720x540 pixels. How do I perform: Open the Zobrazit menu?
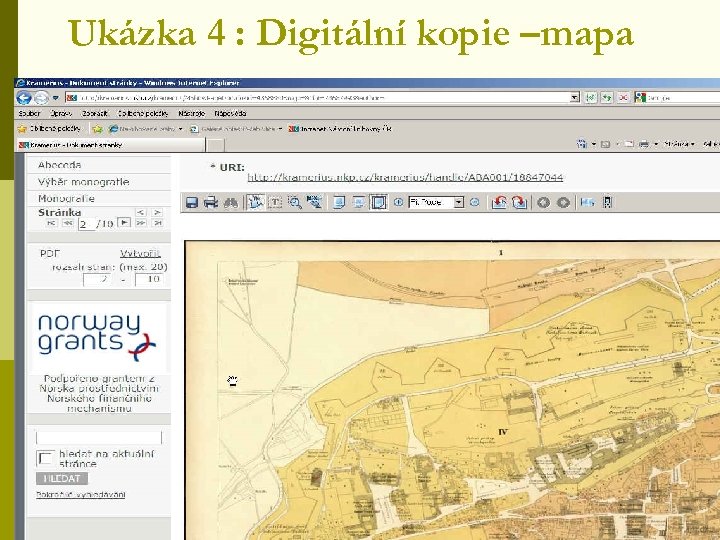point(95,113)
